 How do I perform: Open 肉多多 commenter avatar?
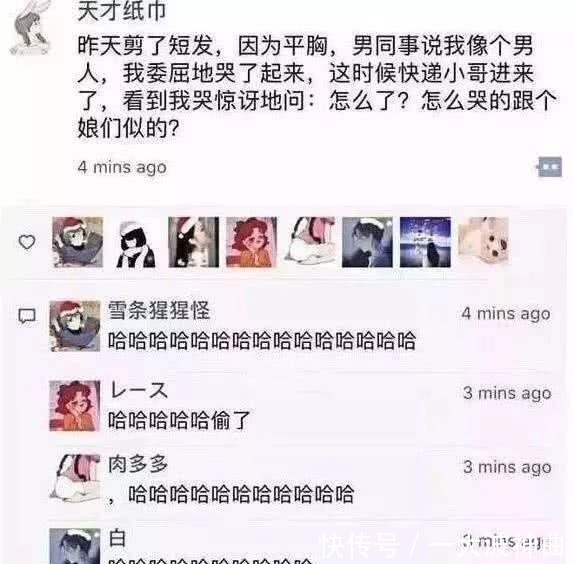coord(75,478)
